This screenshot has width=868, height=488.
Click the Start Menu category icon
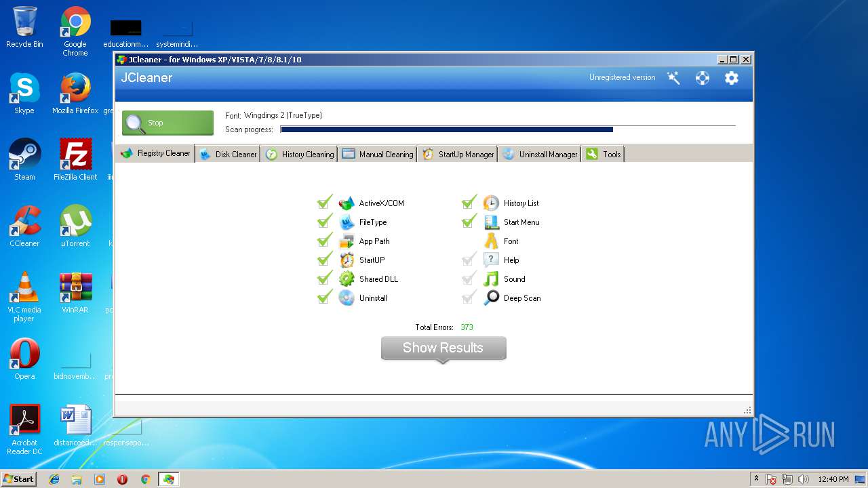point(491,222)
